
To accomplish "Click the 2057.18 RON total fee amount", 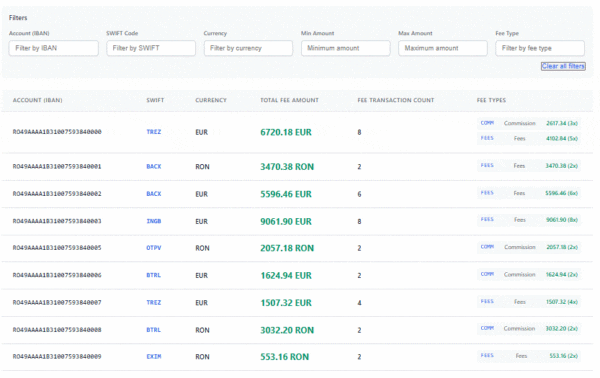I will click(x=287, y=248).
